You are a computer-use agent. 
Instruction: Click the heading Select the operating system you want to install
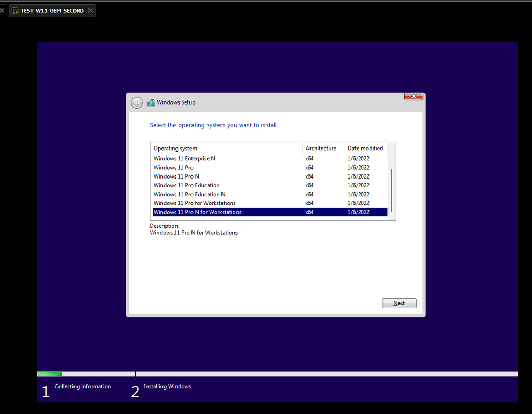(213, 125)
